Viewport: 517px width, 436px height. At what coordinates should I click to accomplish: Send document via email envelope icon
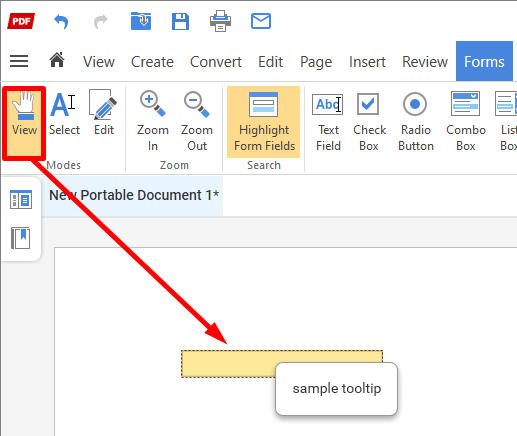261,21
